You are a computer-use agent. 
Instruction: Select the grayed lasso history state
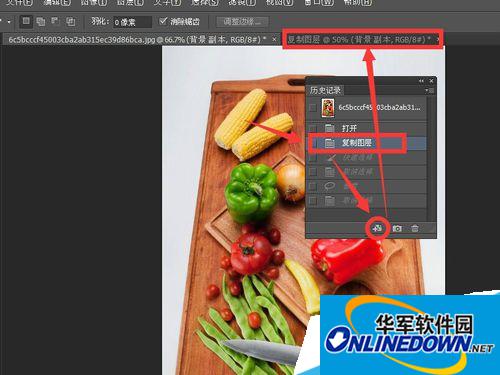tap(367, 186)
